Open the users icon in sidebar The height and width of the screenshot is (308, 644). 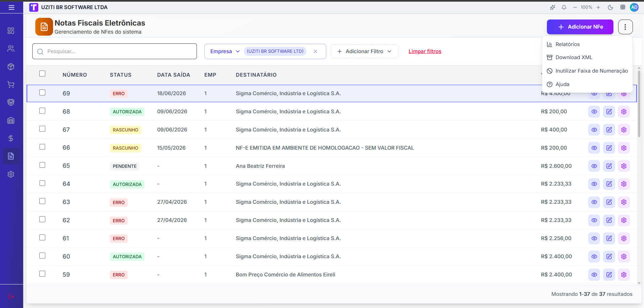[11, 49]
